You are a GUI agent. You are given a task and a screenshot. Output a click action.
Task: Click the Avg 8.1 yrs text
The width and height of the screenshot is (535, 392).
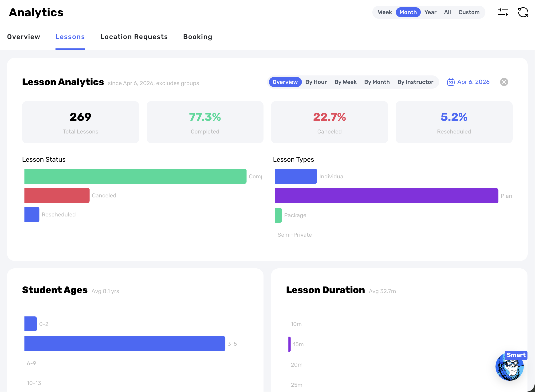[x=105, y=291]
